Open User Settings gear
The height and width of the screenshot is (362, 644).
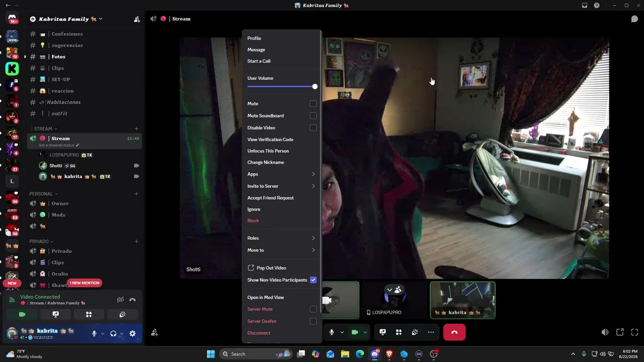(x=132, y=333)
